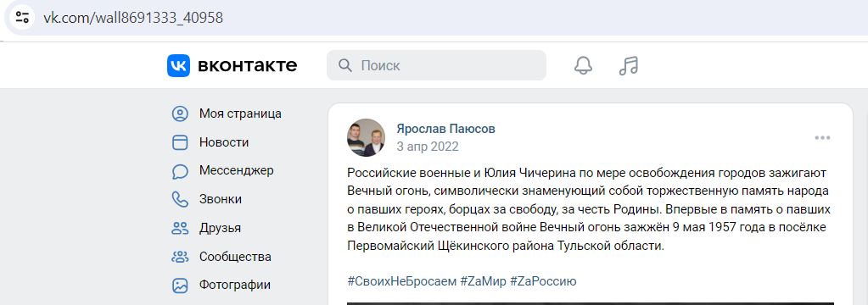
Task: Click the Моя страница profile icon
Action: (x=180, y=114)
